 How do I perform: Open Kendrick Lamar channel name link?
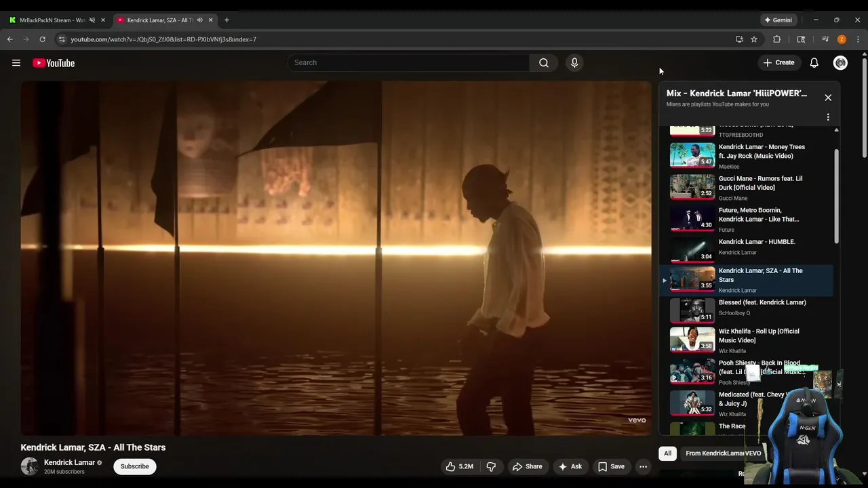[69, 462]
